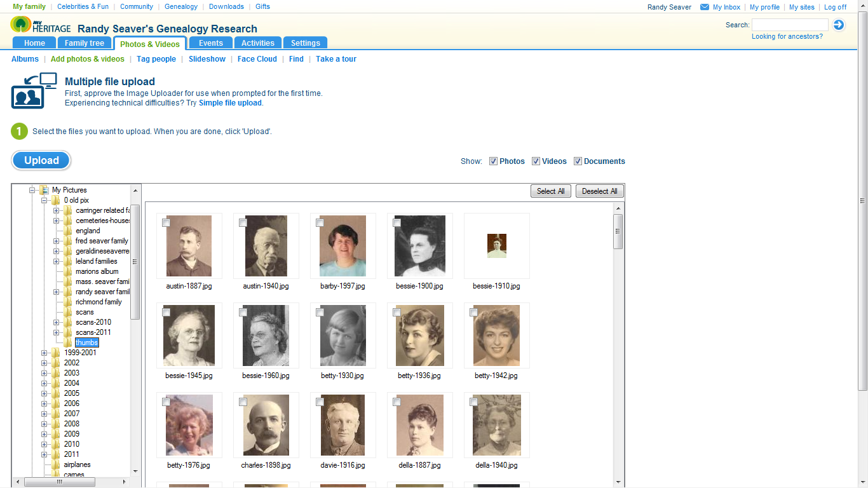Open the 0 old pix folder

coord(76,200)
